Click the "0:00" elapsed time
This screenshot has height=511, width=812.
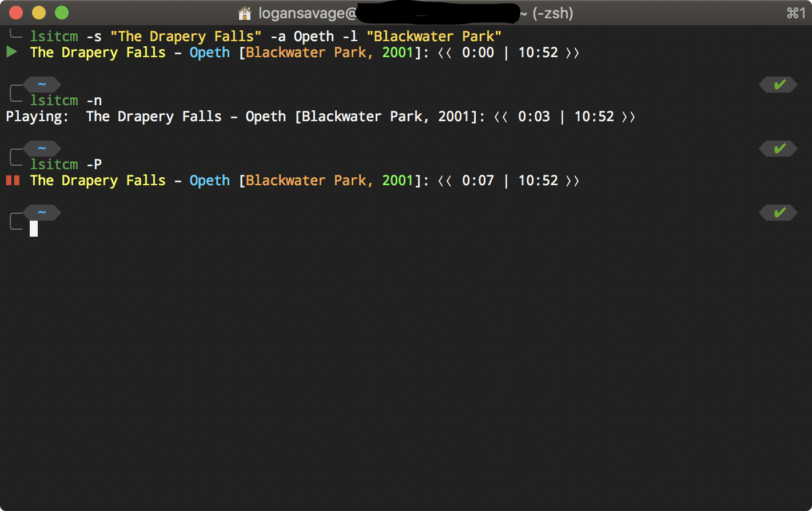(x=478, y=53)
